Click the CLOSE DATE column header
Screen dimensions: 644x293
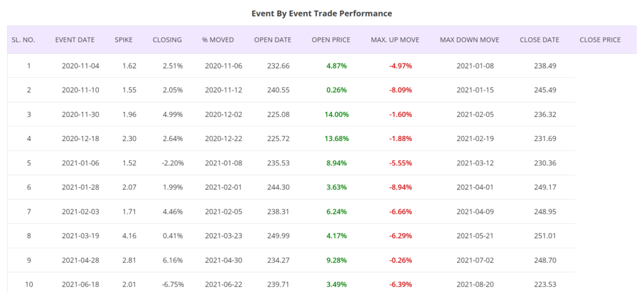(x=539, y=40)
